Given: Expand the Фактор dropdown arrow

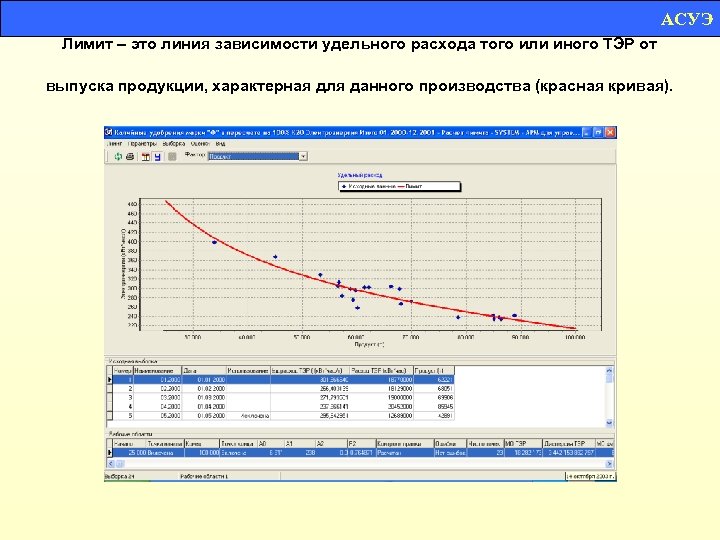Looking at the screenshot, I should point(303,157).
